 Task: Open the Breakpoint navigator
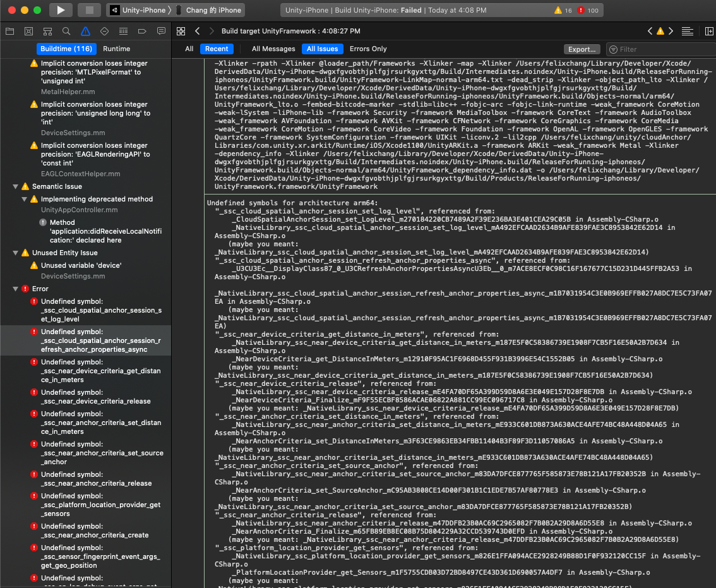click(x=142, y=31)
